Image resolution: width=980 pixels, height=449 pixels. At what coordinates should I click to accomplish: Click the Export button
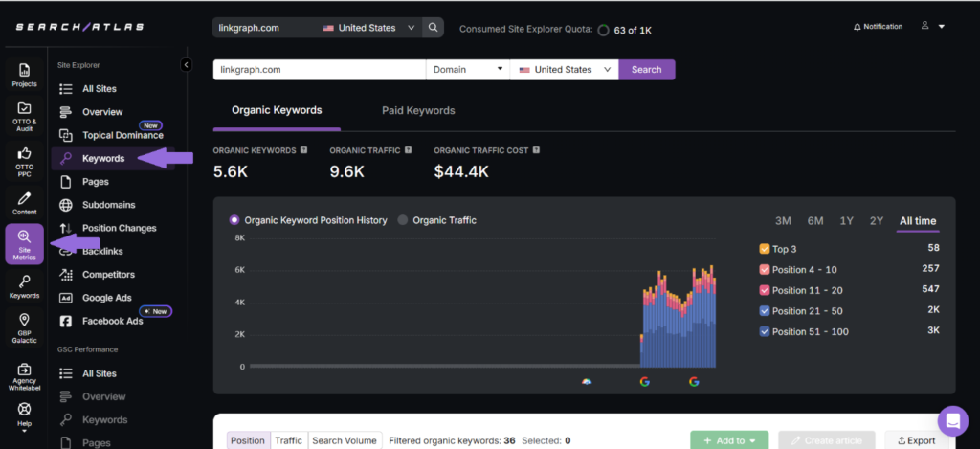(916, 441)
